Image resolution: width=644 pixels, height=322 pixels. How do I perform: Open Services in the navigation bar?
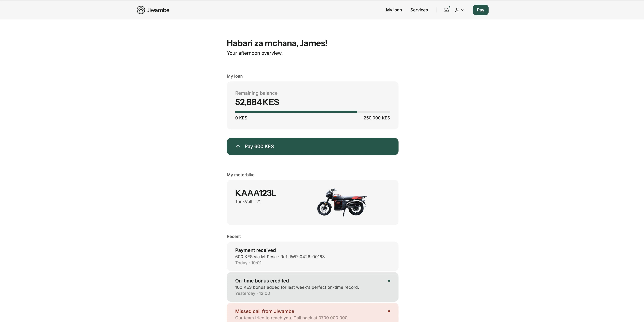point(419,10)
